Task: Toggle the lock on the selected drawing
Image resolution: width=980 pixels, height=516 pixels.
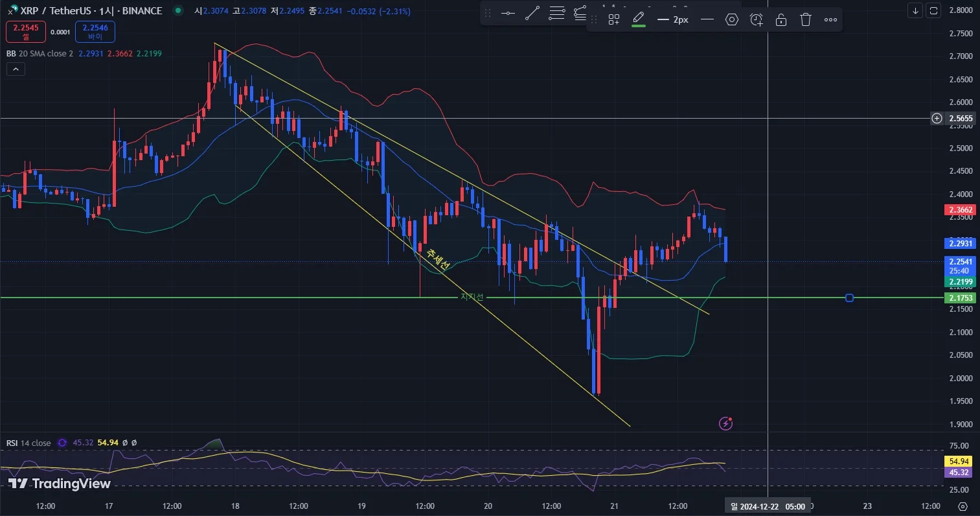Action: point(781,20)
